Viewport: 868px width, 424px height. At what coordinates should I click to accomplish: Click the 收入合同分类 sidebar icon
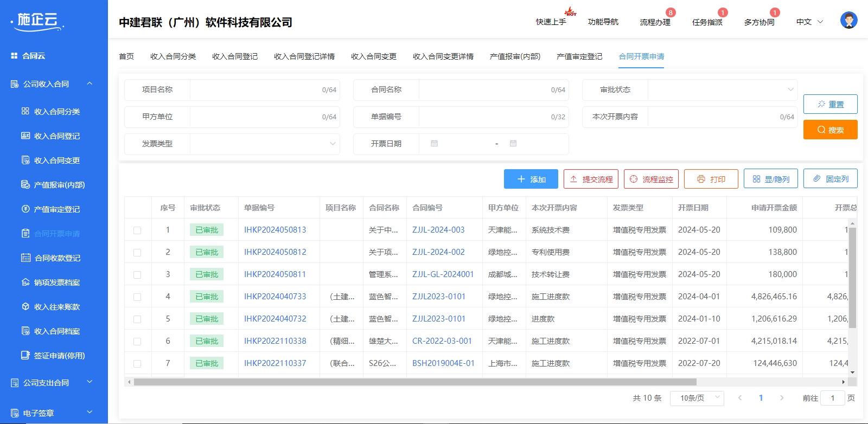click(x=25, y=111)
